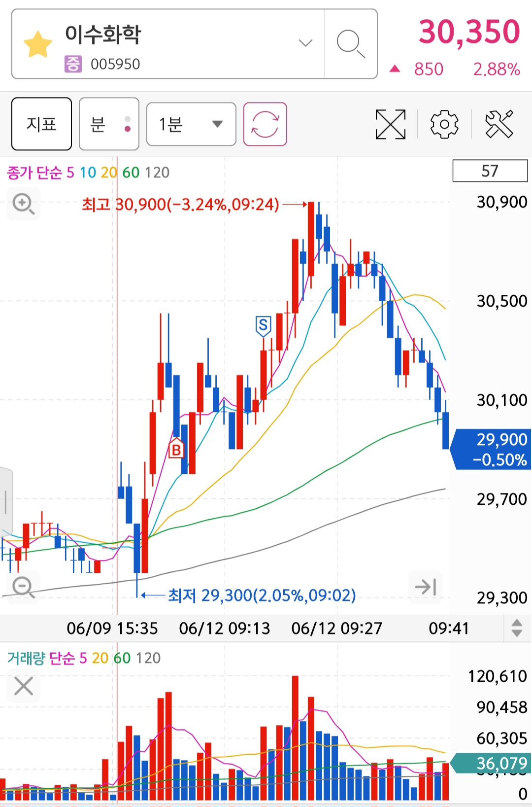532x807 pixels.
Task: Close the volume indicator panel
Action: pyautogui.click(x=24, y=686)
